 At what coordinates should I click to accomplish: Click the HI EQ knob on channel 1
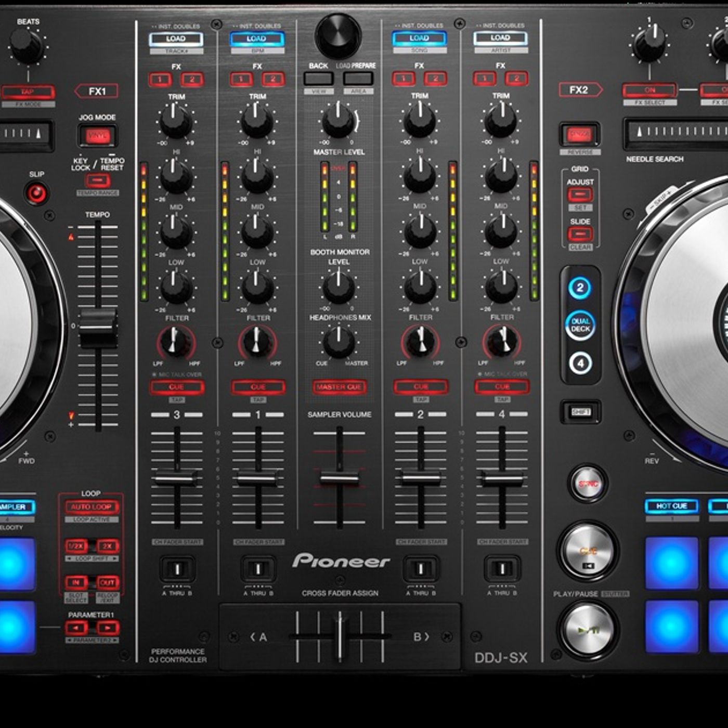click(257, 176)
